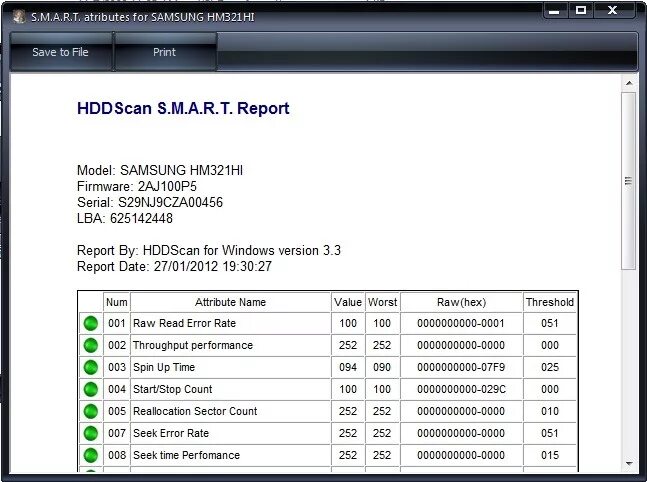647x482 pixels.
Task: Click raw value 0000000000-0001
Action: [x=461, y=323]
